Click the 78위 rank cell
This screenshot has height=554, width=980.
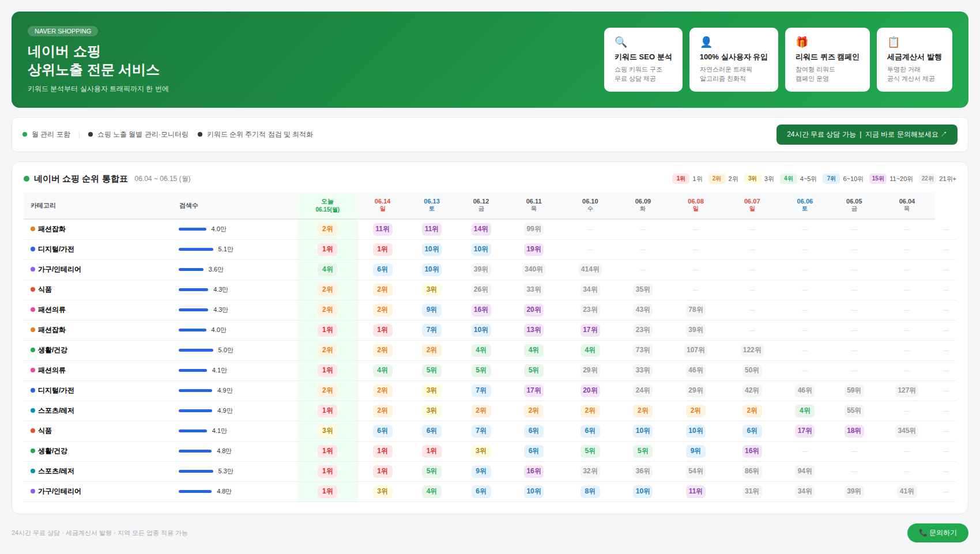[696, 310]
